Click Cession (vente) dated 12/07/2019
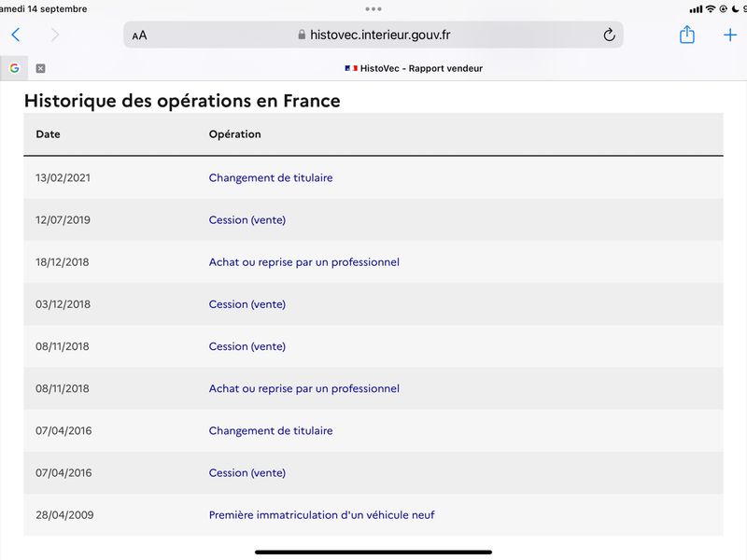Viewport: 747px width, 560px height. [247, 220]
